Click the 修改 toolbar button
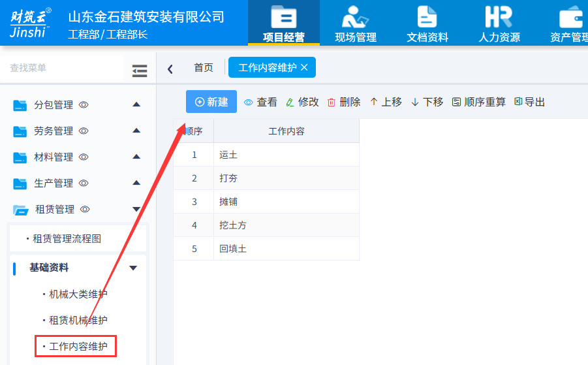Image resolution: width=588 pixels, height=365 pixels. (x=302, y=102)
